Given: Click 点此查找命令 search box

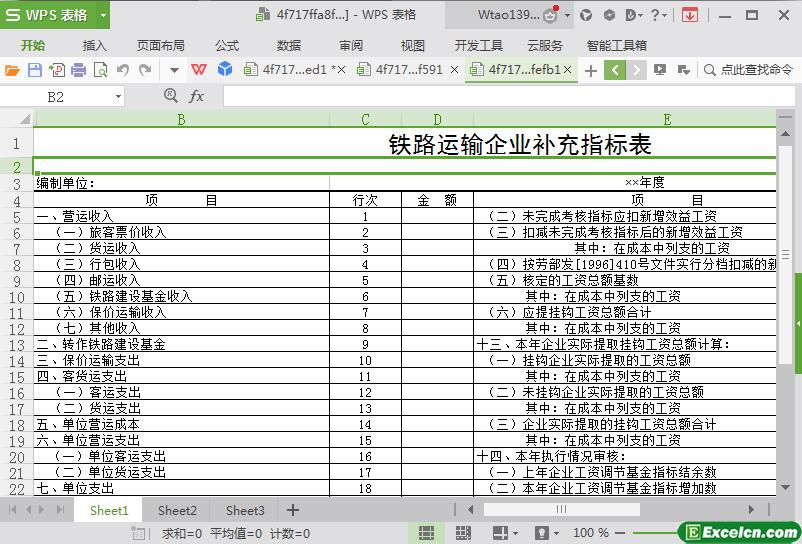Looking at the screenshot, I should click(749, 70).
